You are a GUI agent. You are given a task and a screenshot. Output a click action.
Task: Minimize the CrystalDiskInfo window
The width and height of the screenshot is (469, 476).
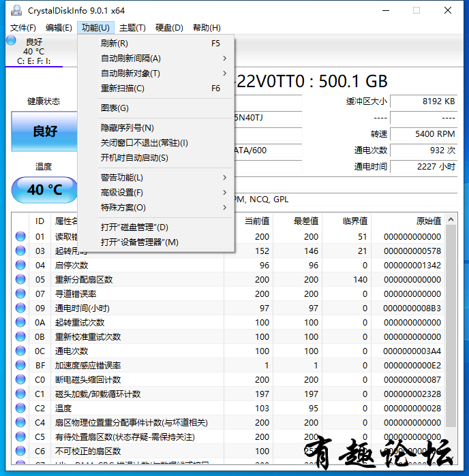[386, 10]
